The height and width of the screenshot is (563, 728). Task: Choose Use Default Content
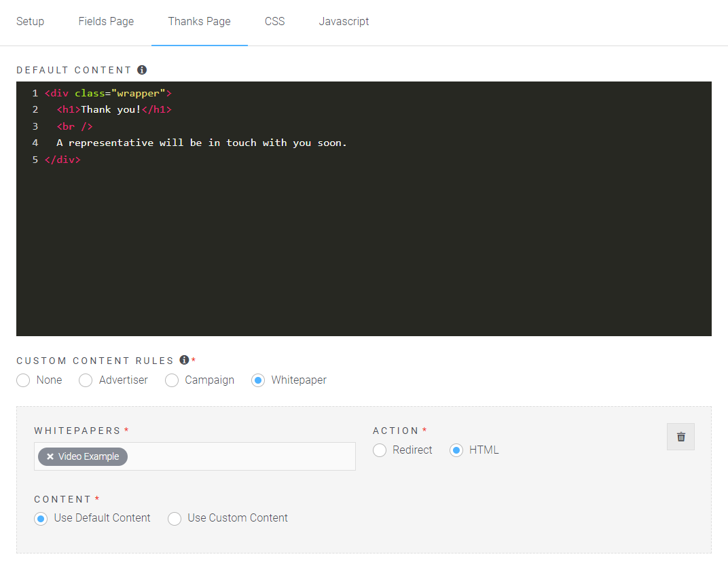(x=41, y=518)
